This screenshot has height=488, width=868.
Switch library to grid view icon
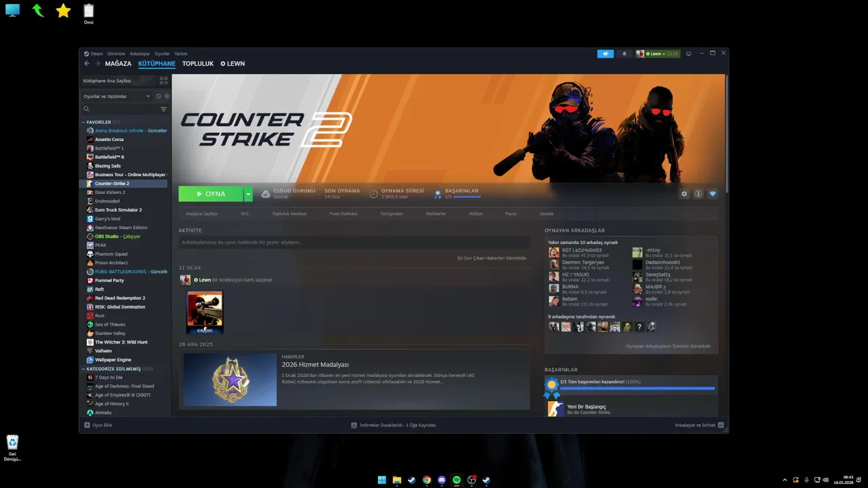click(163, 81)
